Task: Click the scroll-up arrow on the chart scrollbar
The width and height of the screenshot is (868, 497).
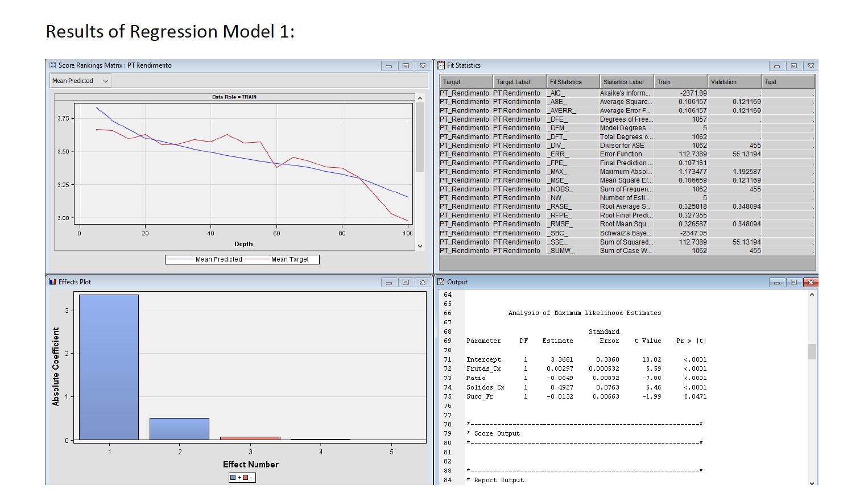Action: tap(420, 97)
